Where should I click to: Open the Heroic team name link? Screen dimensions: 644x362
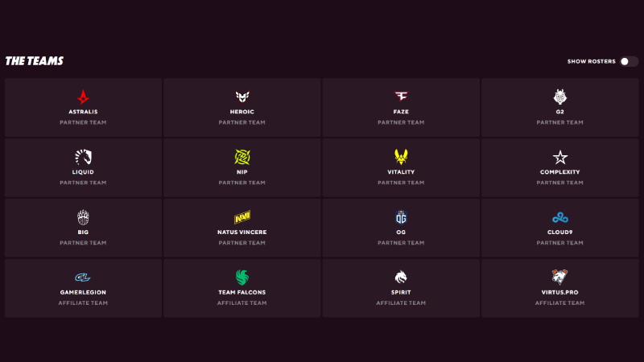coord(242,112)
